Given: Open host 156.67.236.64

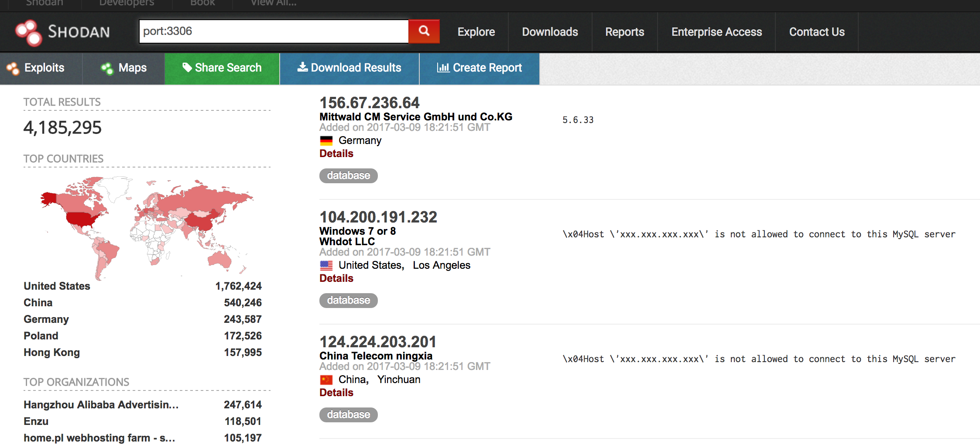Looking at the screenshot, I should tap(369, 103).
